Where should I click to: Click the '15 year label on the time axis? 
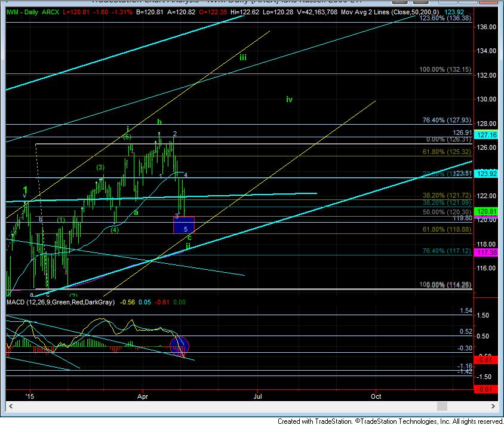[x=30, y=396]
